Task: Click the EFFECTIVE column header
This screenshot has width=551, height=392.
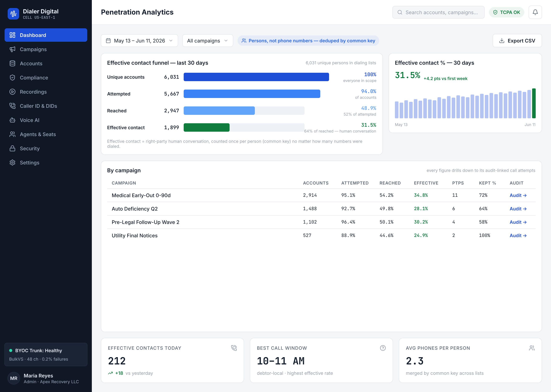Action: pyautogui.click(x=426, y=183)
